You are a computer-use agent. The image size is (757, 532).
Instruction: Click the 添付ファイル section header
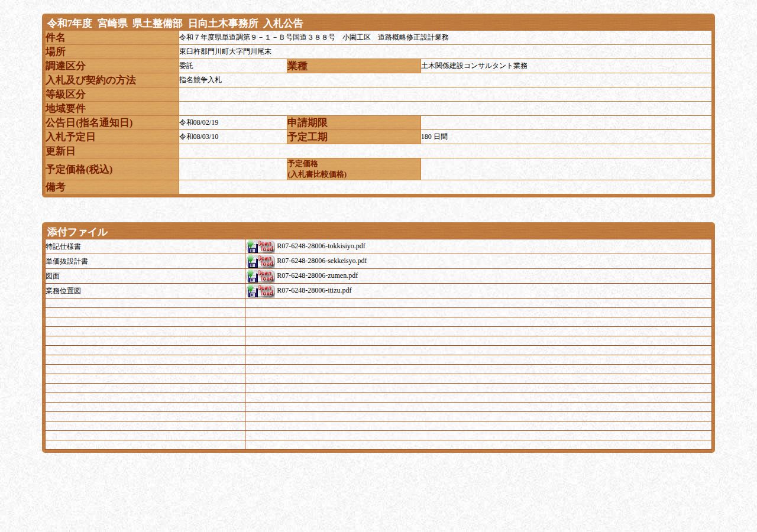point(77,232)
